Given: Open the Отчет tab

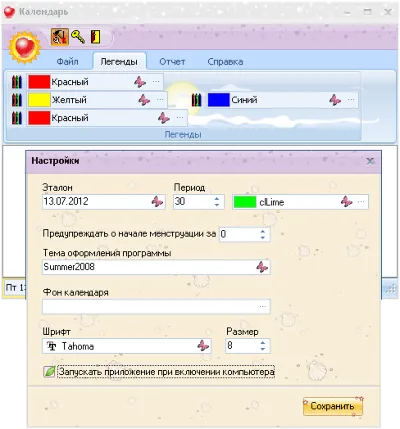Looking at the screenshot, I should (x=172, y=62).
